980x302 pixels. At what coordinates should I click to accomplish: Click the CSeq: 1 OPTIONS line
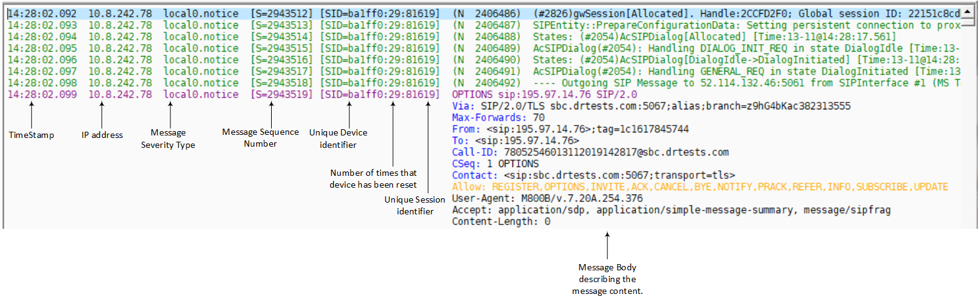[495, 164]
